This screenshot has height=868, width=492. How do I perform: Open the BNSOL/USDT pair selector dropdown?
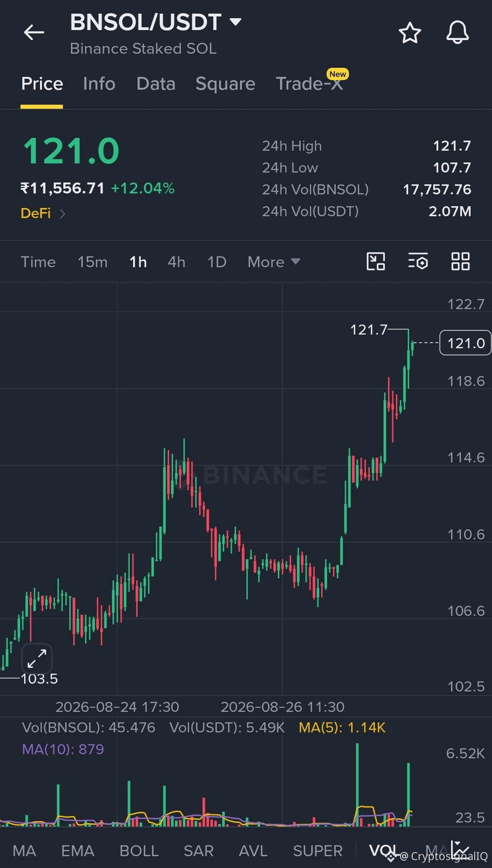tap(156, 22)
